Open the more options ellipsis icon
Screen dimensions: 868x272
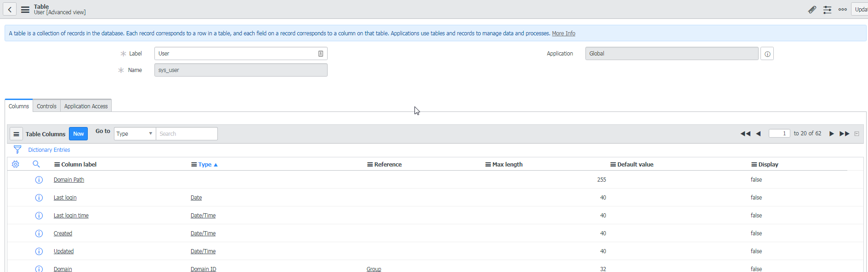click(842, 10)
